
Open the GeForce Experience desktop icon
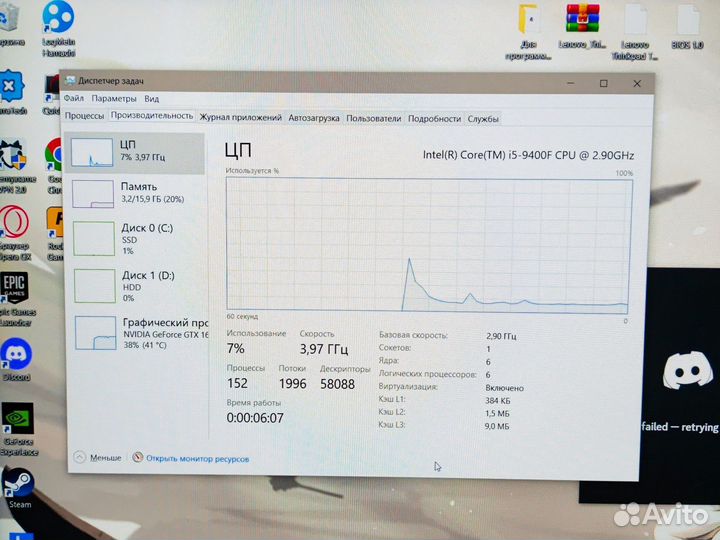coord(17,428)
